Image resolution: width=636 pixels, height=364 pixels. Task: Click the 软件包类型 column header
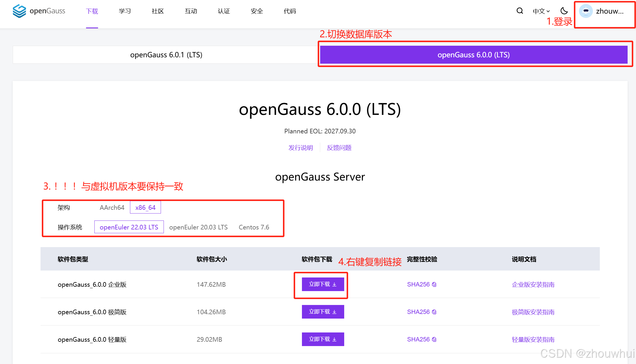(73, 259)
